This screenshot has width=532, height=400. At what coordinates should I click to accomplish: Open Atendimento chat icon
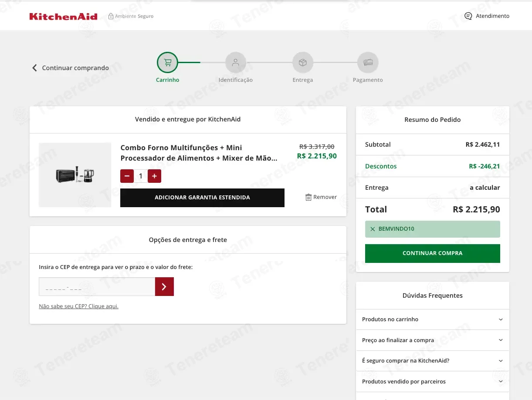click(468, 16)
